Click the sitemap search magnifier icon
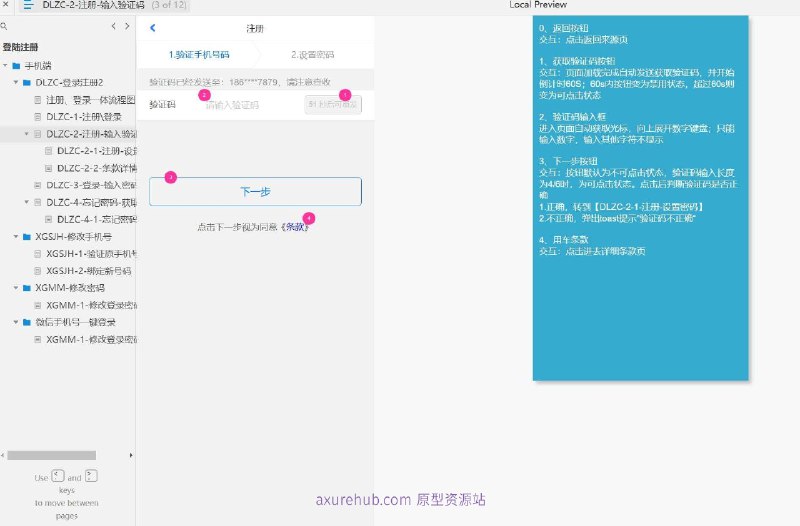Image resolution: width=800 pixels, height=526 pixels. 4,26
